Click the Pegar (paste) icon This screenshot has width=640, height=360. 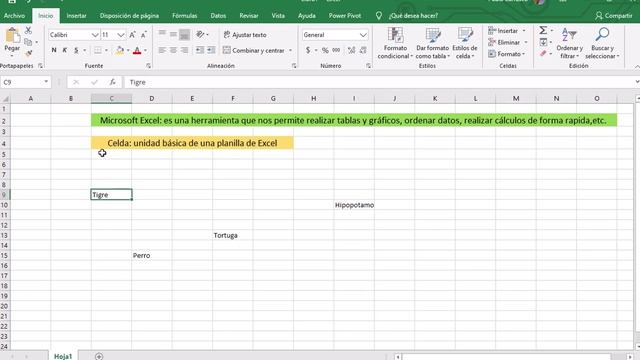(12, 36)
